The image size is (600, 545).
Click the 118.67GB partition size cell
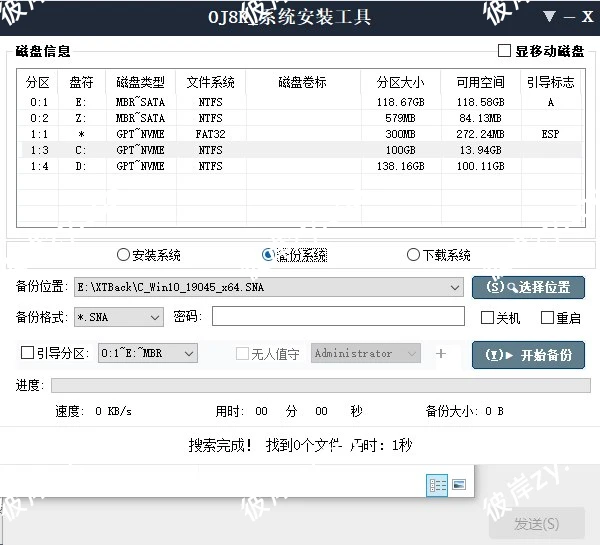pos(400,102)
